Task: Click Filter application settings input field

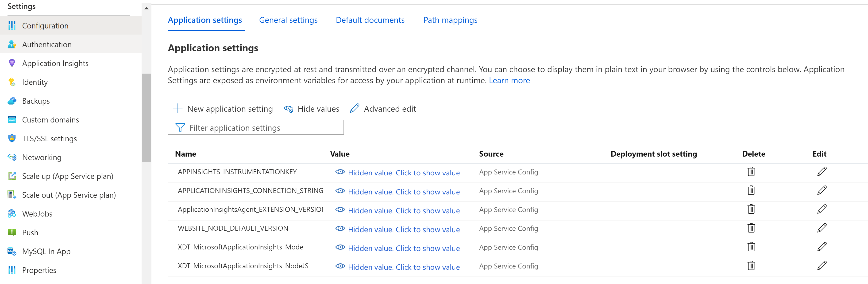Action: [256, 128]
